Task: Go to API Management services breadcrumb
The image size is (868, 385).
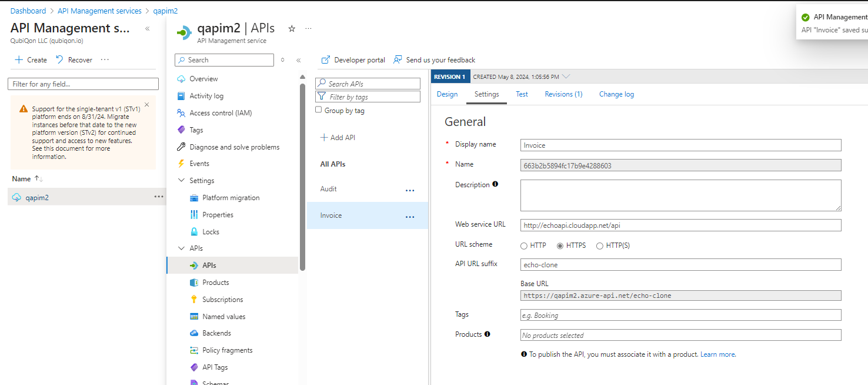Action: pos(99,11)
